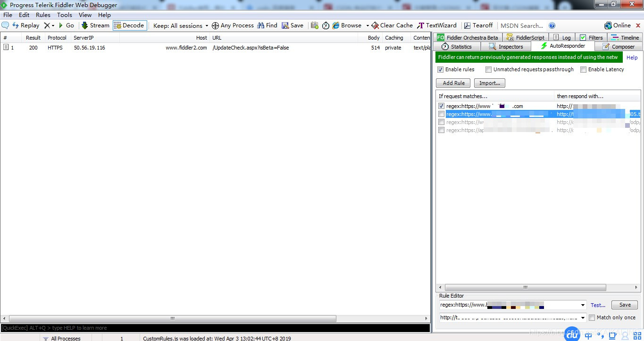Open the Rules menu
Image resolution: width=644 pixels, height=341 pixels.
click(43, 15)
